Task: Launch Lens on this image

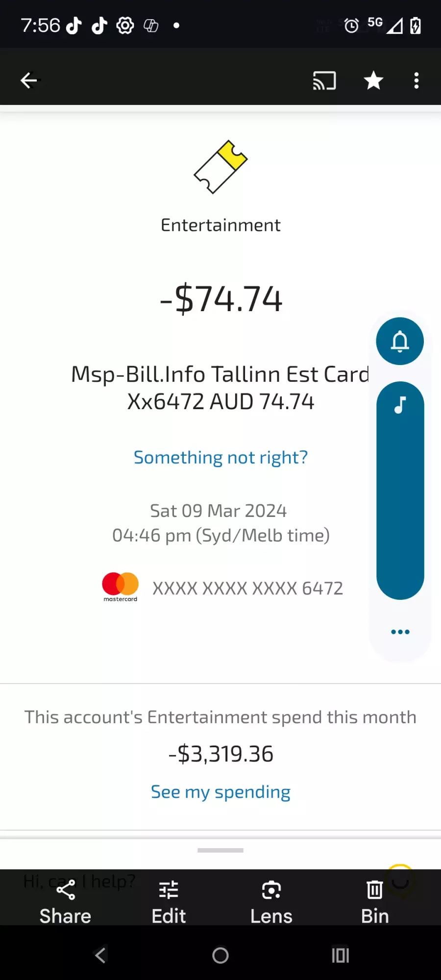Action: coord(271,903)
